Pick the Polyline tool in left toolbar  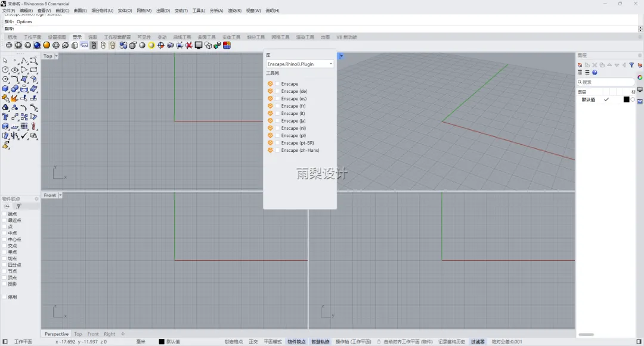pos(24,61)
